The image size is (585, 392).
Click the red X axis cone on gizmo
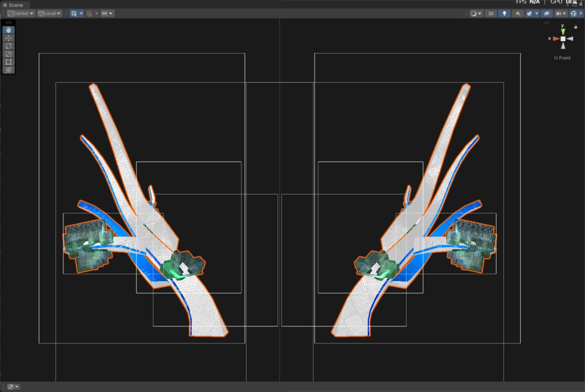[x=556, y=38]
